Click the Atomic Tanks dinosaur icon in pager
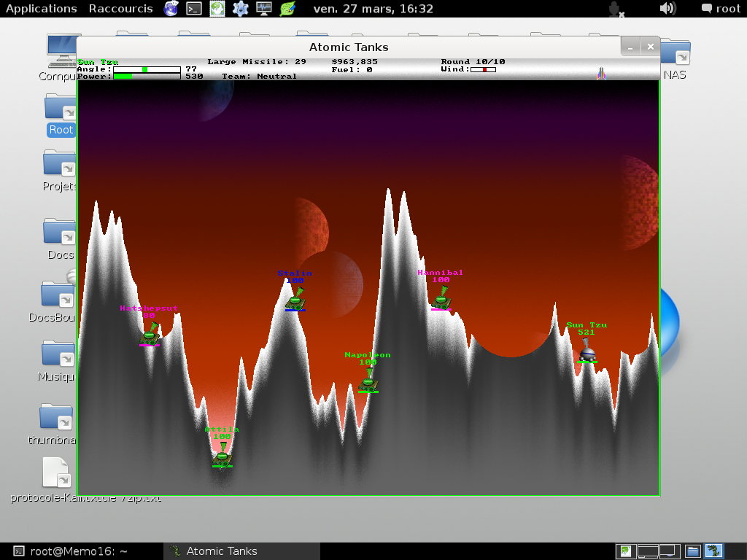This screenshot has height=560, width=747. pyautogui.click(x=713, y=551)
